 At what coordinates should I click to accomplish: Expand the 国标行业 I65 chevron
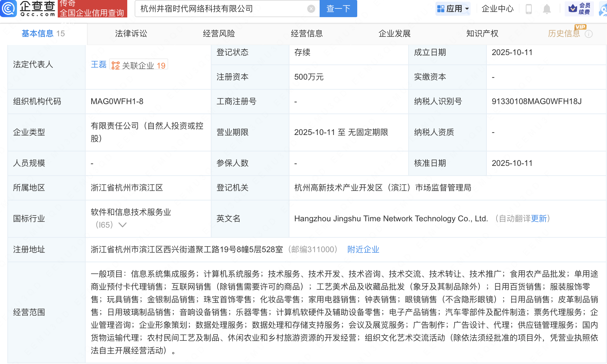[123, 225]
